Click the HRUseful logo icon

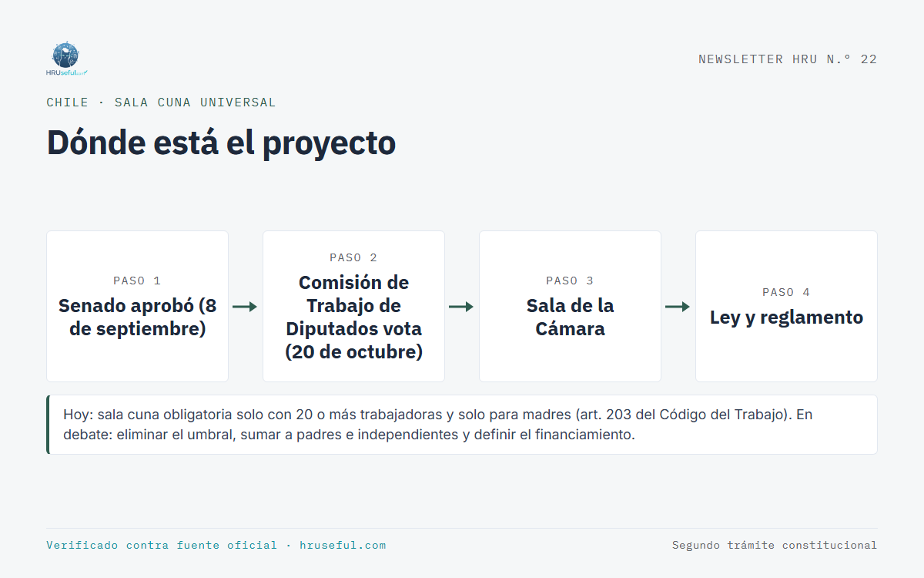[67, 59]
